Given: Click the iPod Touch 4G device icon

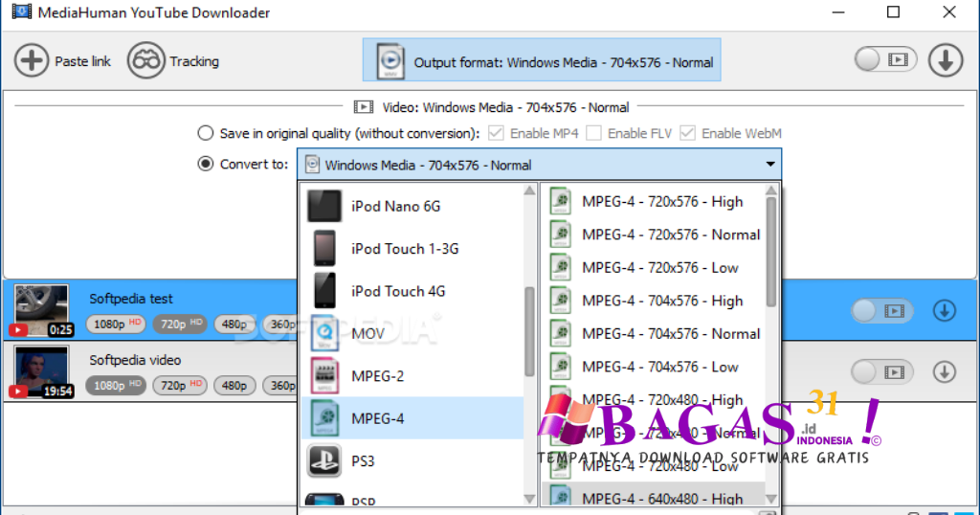Looking at the screenshot, I should (324, 291).
